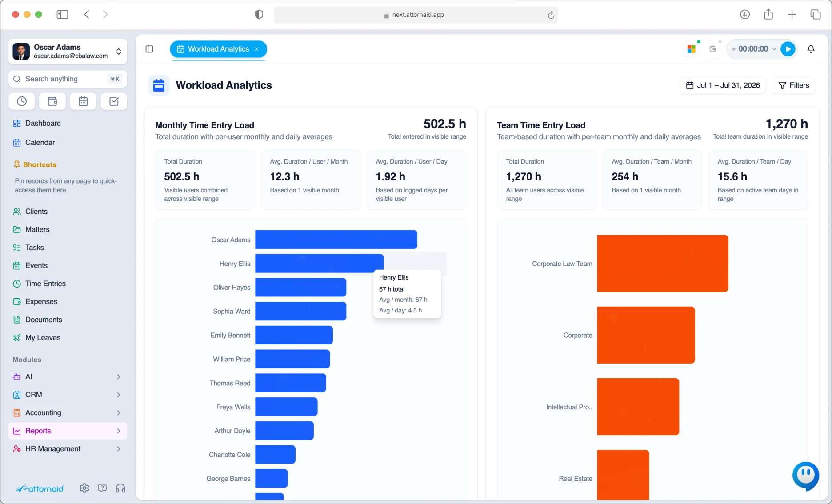Screen dimensions: 832x504
Task: Open Time Entries
Action: 68,284
